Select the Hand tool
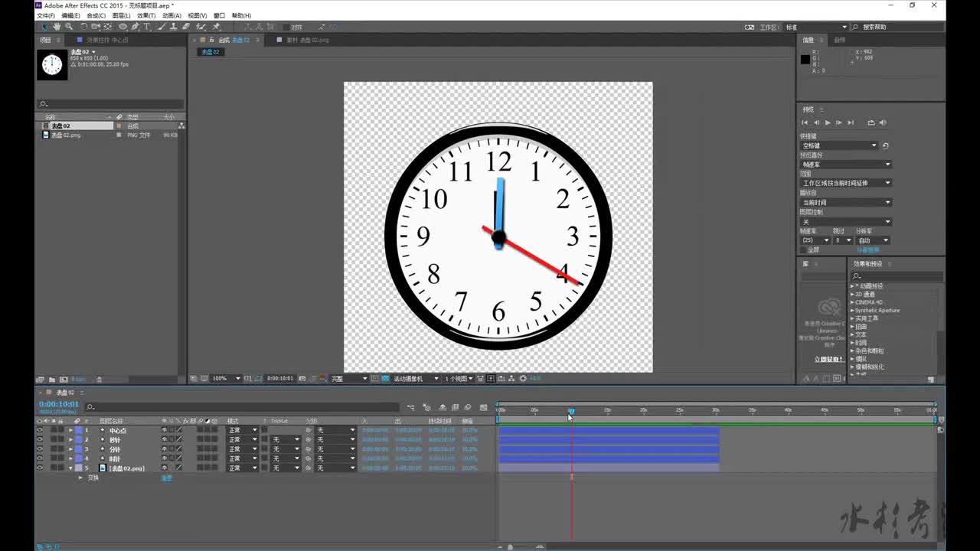980x551 pixels. pyautogui.click(x=57, y=27)
